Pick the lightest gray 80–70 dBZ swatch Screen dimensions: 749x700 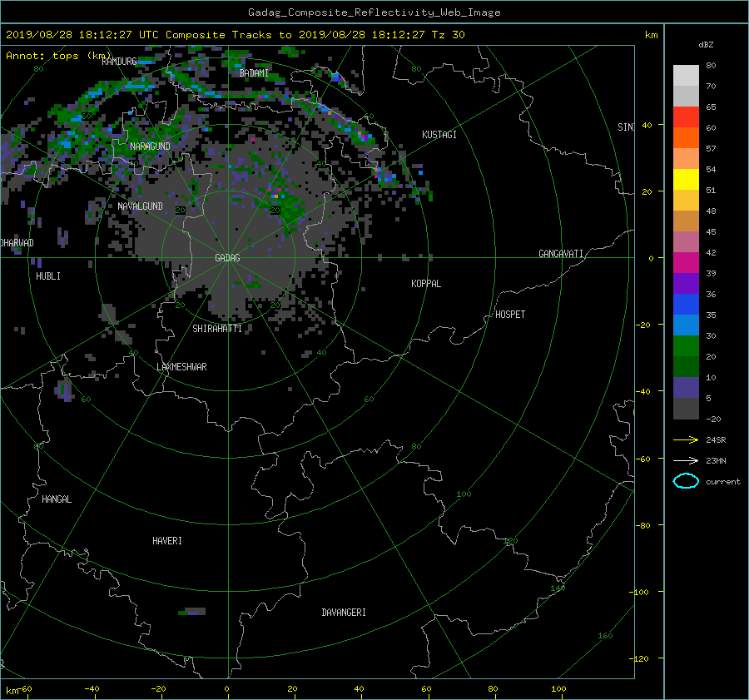pyautogui.click(x=686, y=76)
